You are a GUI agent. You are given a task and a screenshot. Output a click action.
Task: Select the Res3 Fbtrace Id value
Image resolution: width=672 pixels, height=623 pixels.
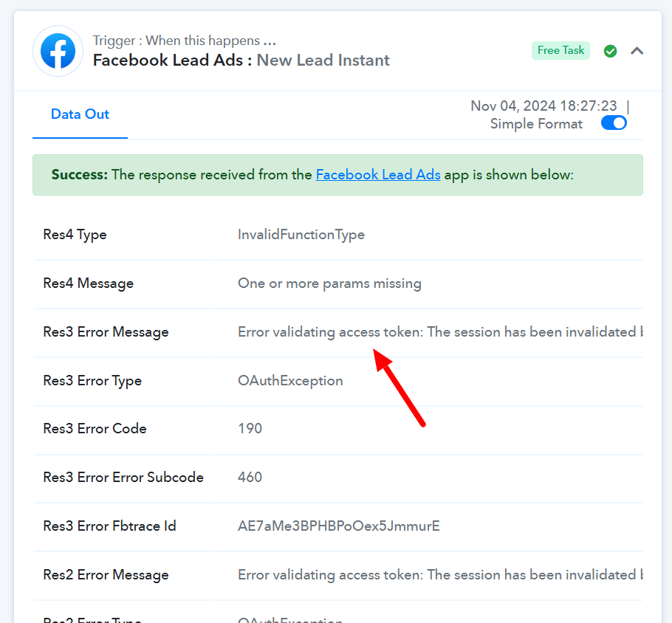point(338,526)
